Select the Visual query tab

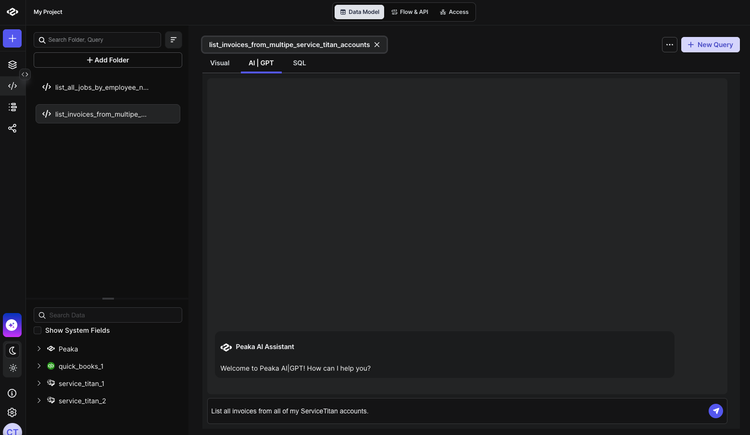(220, 63)
